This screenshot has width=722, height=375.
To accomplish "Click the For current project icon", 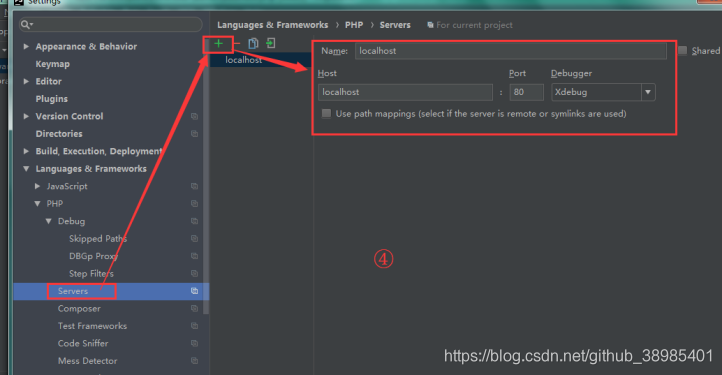I will pyautogui.click(x=430, y=25).
